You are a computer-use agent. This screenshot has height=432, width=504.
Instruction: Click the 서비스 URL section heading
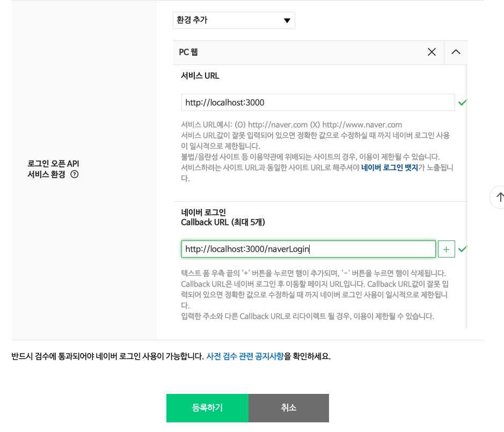(200, 76)
